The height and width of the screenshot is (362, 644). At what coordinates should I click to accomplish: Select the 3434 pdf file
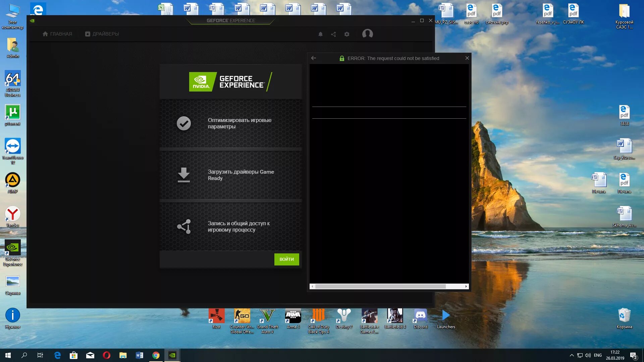[x=624, y=115]
